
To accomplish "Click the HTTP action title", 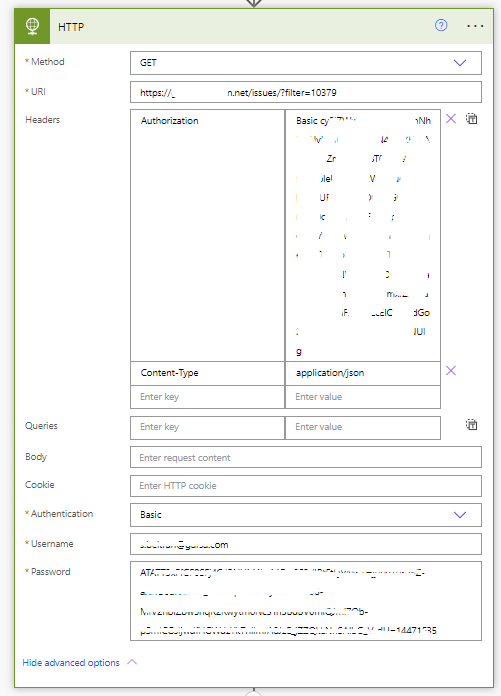I will click(71, 27).
